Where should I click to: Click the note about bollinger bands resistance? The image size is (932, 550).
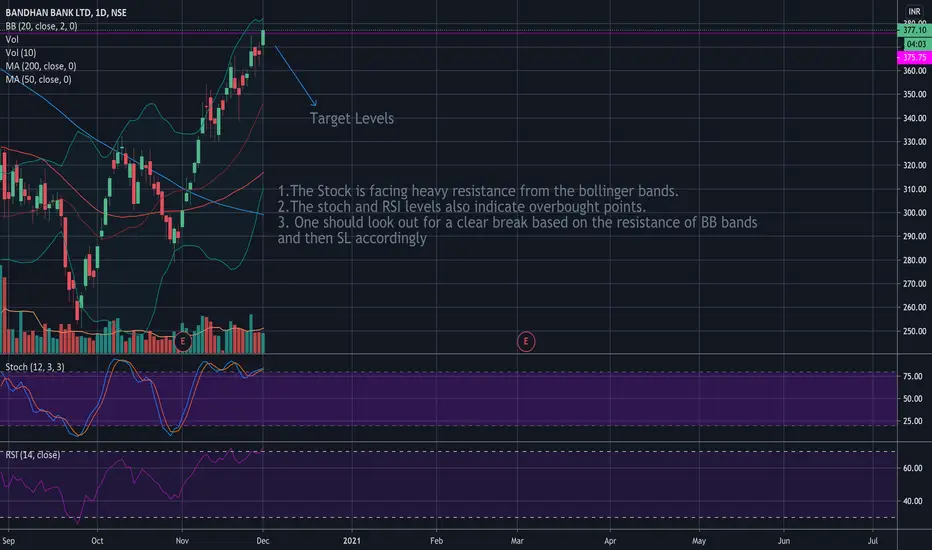(x=478, y=191)
